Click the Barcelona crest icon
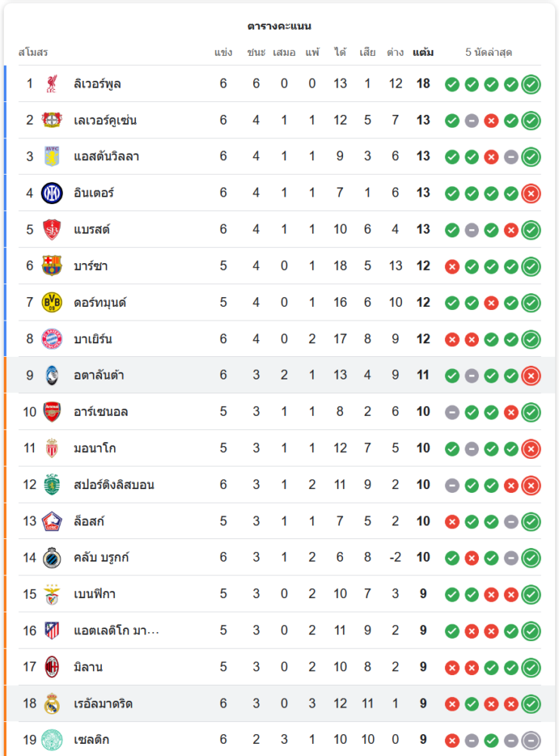559x756 pixels. 52,265
